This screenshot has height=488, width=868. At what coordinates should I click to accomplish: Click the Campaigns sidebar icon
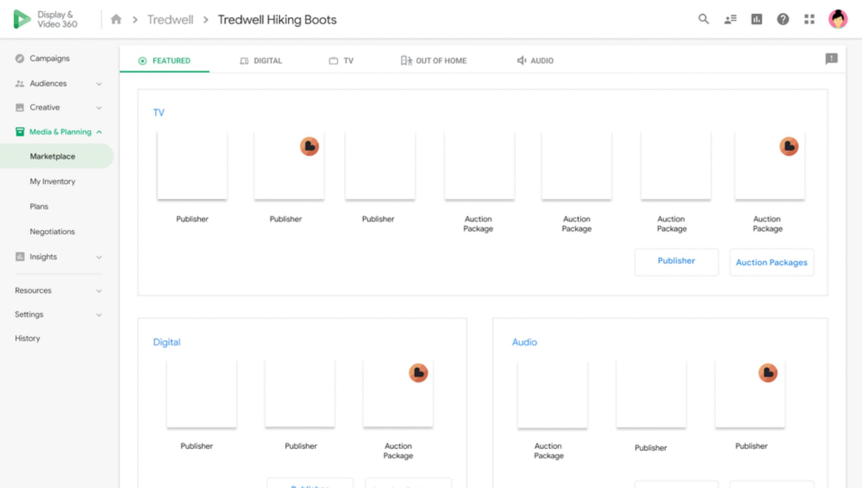coord(19,58)
